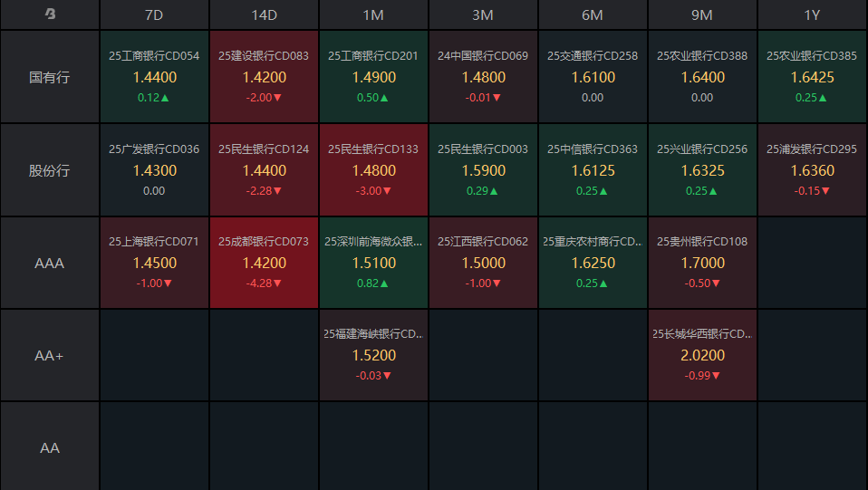This screenshot has height=490, width=868.
Task: Select the 国有行 row header
Action: coord(50,77)
